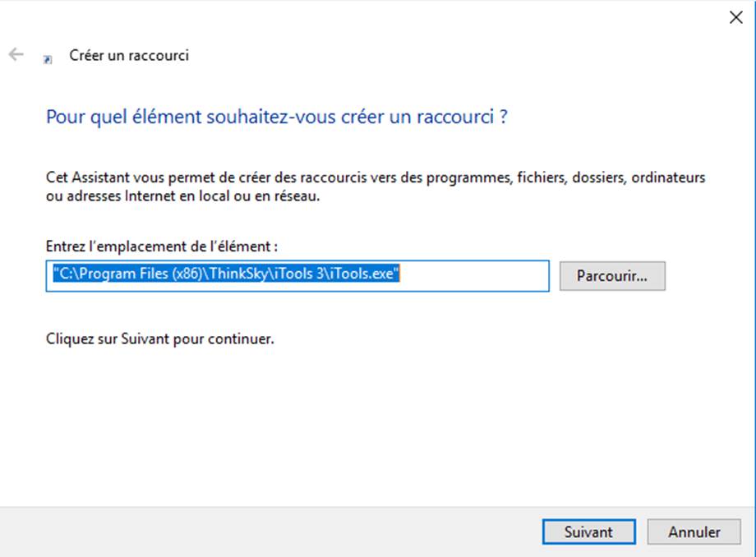The image size is (756, 557).
Task: Click the Cet Assistant description paragraph
Action: (376, 186)
